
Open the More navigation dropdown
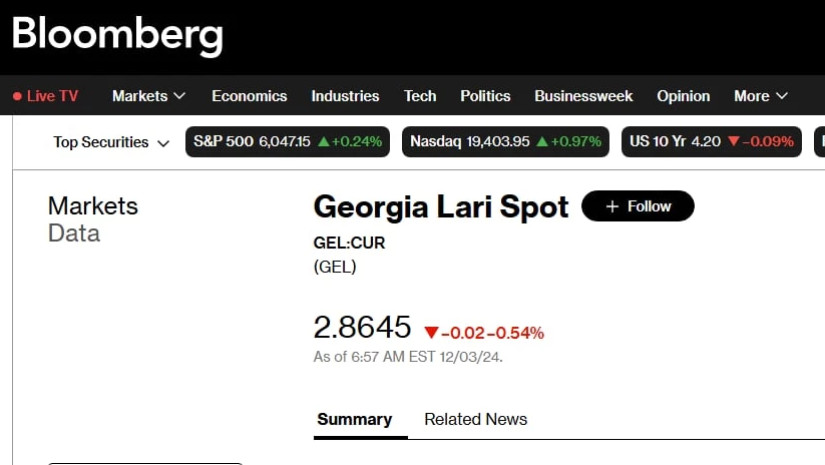(761, 96)
